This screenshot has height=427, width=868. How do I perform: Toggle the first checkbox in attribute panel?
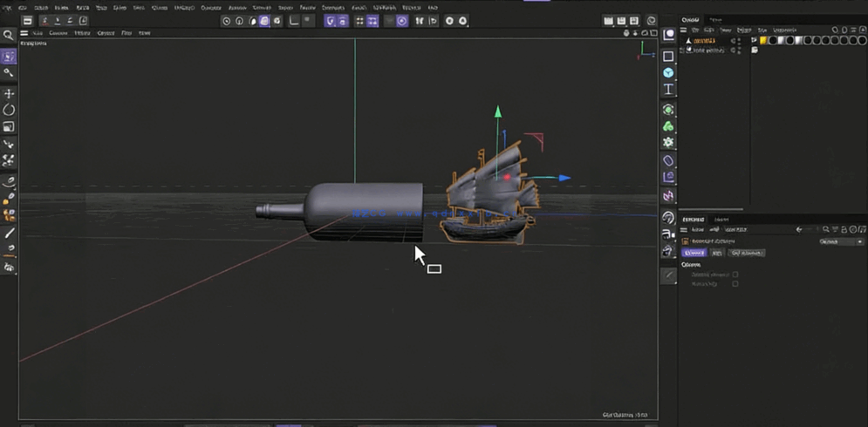[735, 274]
